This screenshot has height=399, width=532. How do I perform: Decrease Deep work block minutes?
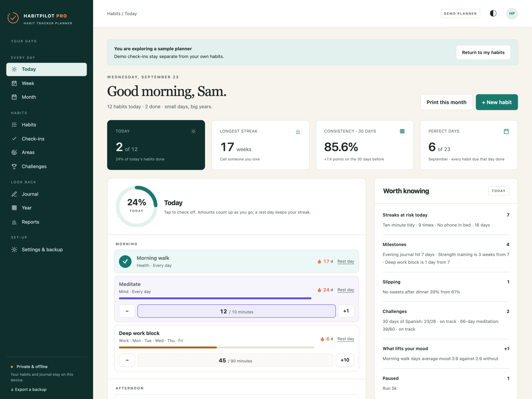[x=127, y=360]
